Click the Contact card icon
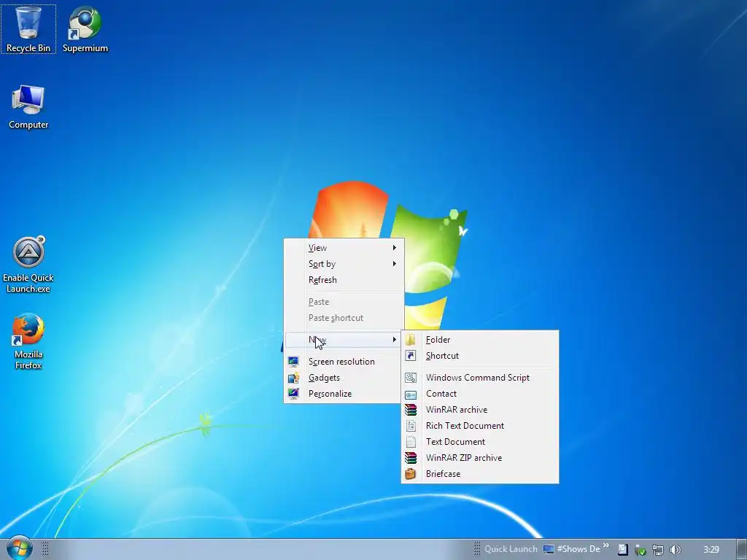747x560 pixels. click(410, 394)
